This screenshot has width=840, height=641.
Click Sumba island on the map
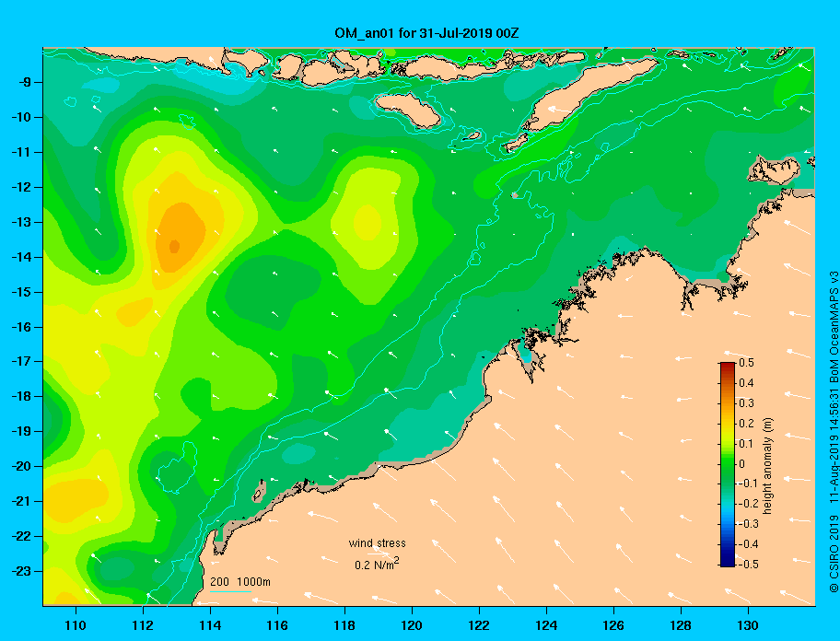pos(408,110)
